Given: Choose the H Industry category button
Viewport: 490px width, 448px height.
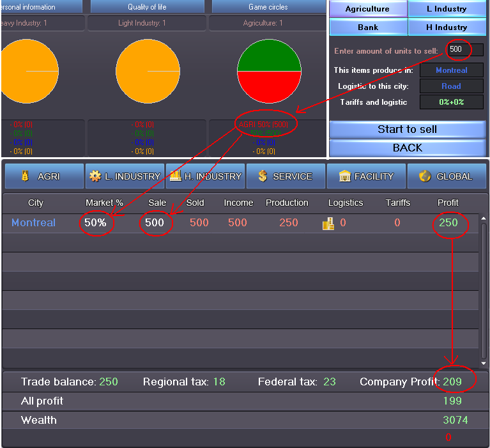Looking at the screenshot, I should [447, 27].
